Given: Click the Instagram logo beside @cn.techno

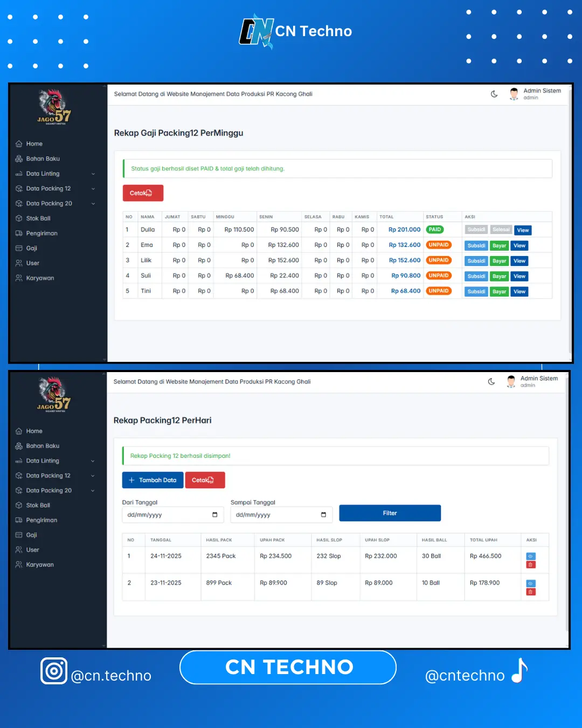Looking at the screenshot, I should (54, 671).
